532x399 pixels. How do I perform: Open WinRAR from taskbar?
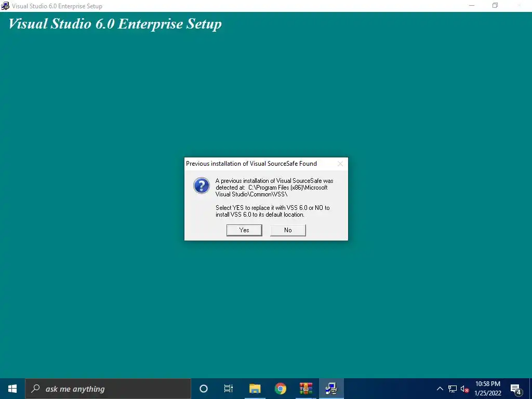tap(305, 389)
